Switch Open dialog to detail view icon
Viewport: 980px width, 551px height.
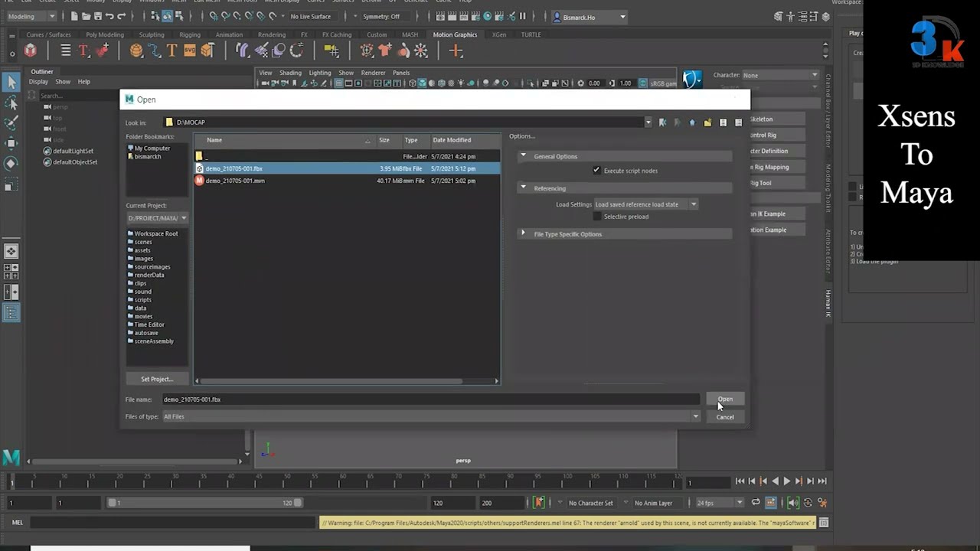738,122
